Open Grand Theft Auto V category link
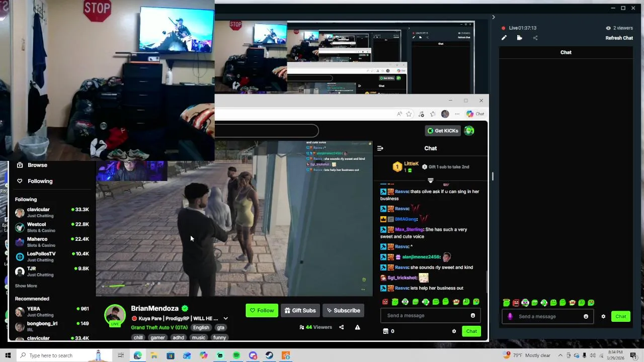644x362 pixels. coord(159,327)
